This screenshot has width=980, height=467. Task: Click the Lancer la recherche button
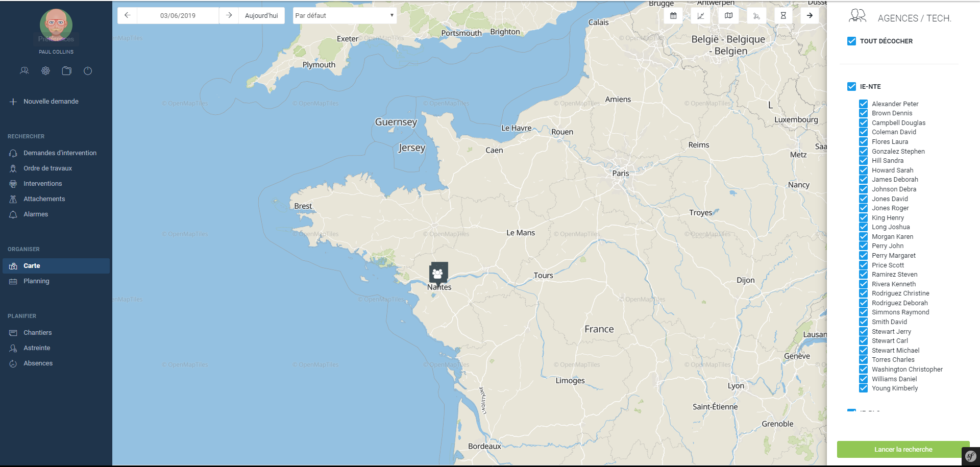[x=903, y=450]
